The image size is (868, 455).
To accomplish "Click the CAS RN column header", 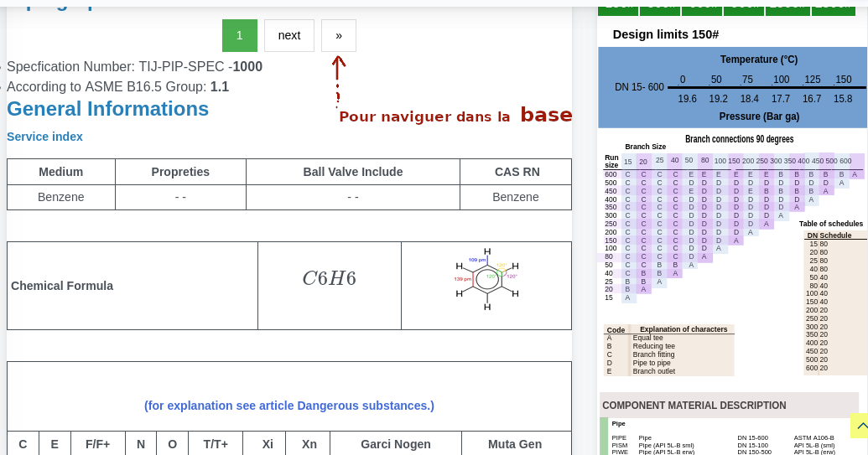I will pos(516,172).
